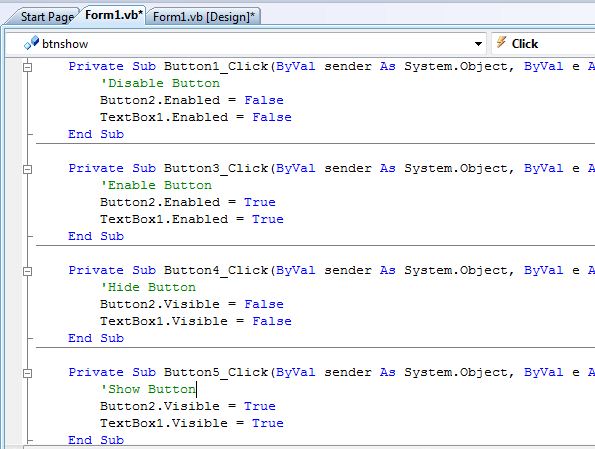The width and height of the screenshot is (595, 449).
Task: Click End Sub after Button1_Click
Action: (96, 134)
